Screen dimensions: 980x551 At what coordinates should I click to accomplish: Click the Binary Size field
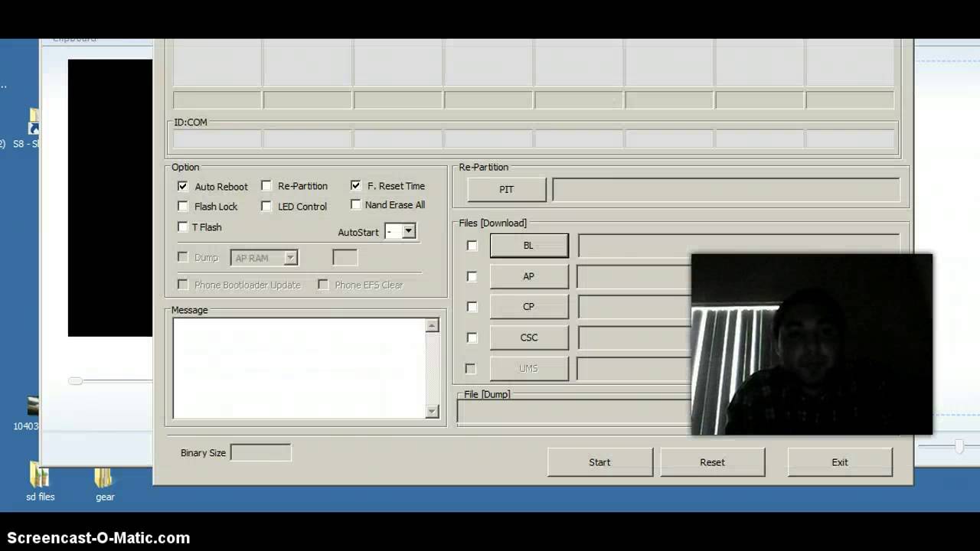coord(261,452)
